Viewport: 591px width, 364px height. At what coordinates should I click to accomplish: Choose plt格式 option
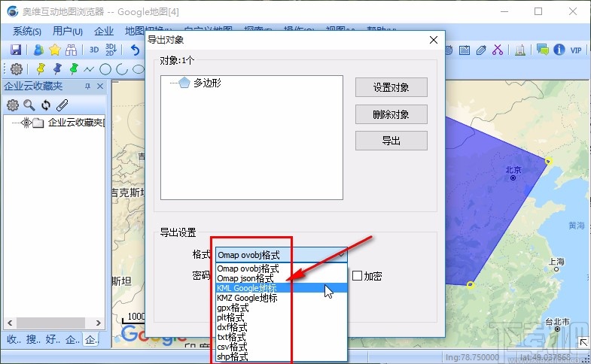coord(281,317)
